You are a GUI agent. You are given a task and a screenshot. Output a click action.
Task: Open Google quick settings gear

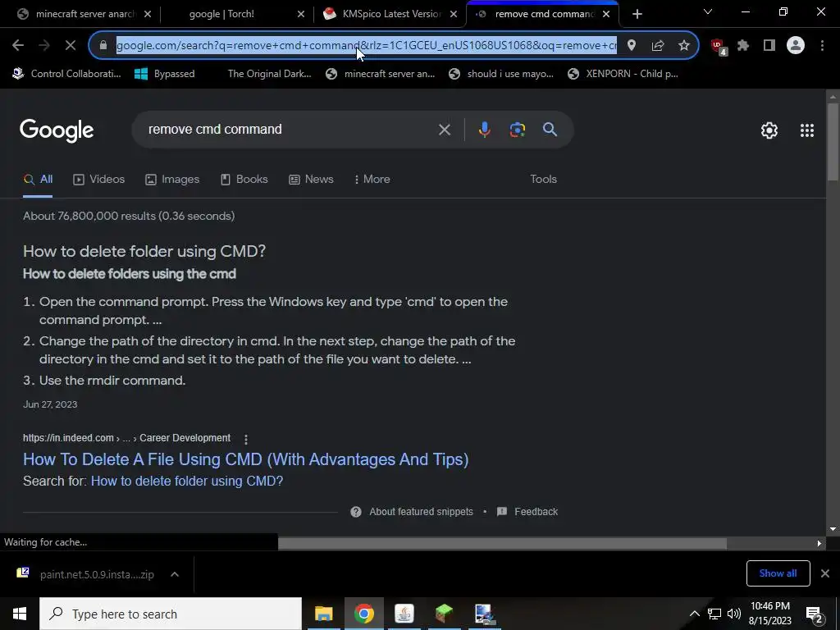pos(769,130)
